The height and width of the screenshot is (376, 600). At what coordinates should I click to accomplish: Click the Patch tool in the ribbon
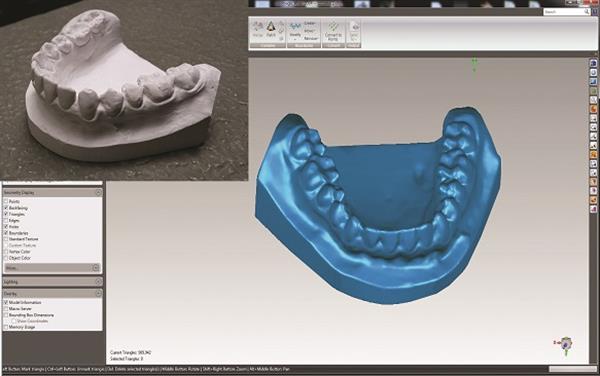tap(271, 29)
